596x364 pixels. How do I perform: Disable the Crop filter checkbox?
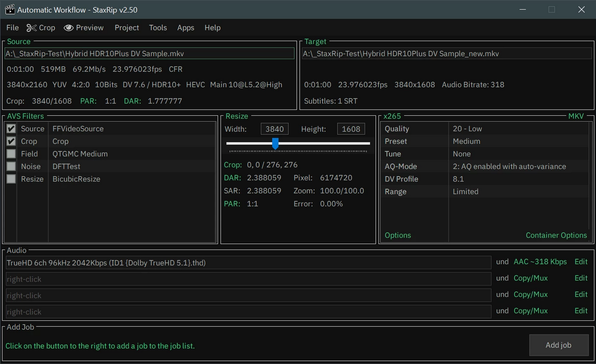click(11, 141)
